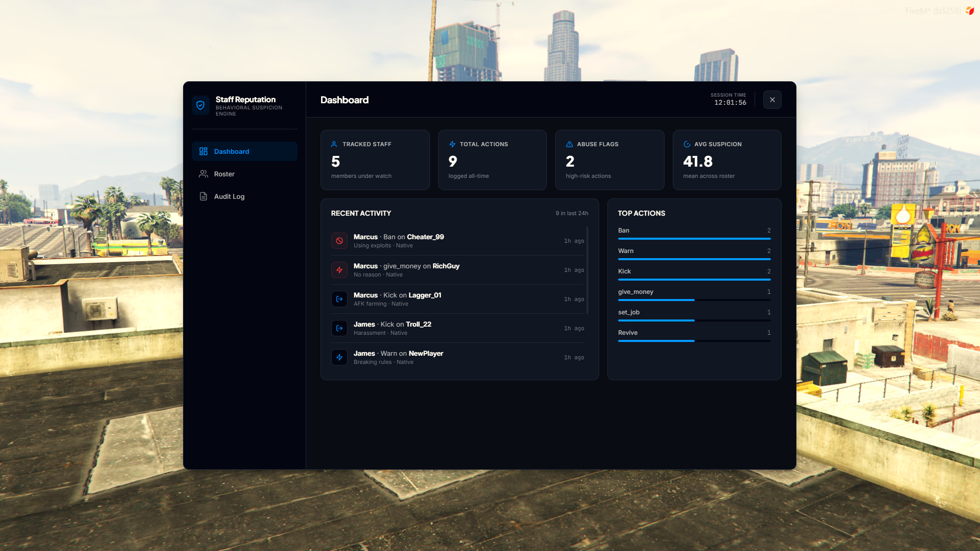Click the kick icon beside Lagger_01 entry
The image size is (980, 551).
click(x=339, y=299)
